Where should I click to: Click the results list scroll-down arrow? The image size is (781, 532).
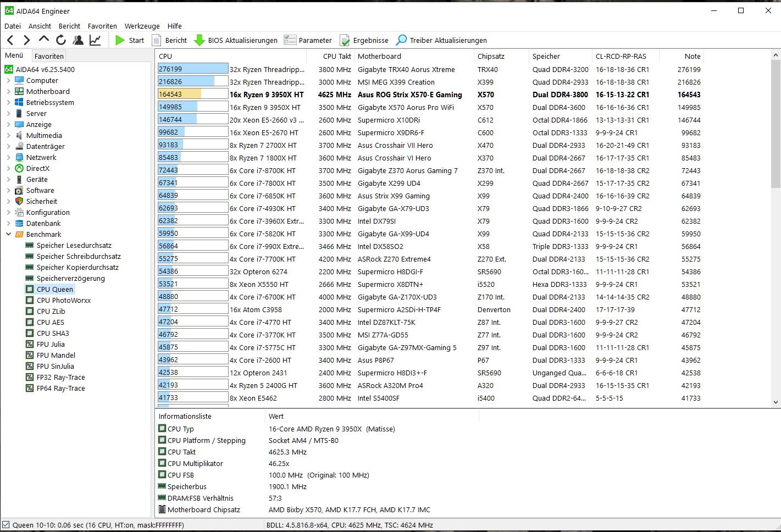[x=776, y=402]
